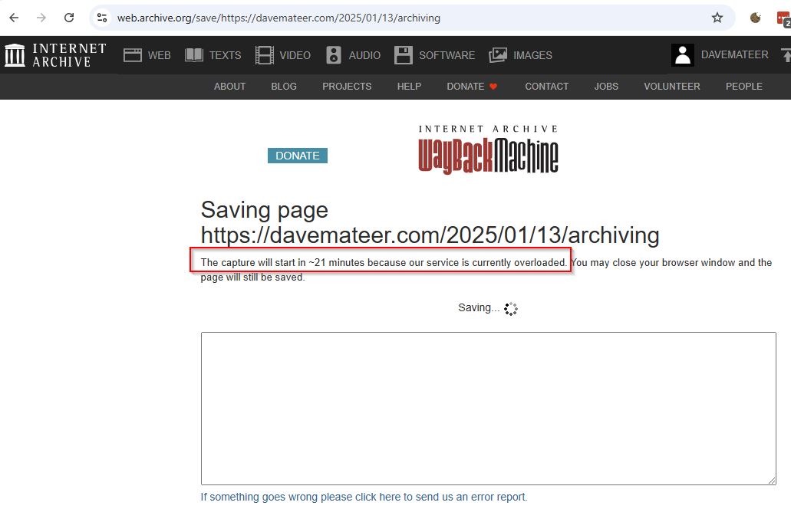
Task: Bookmark this page with star icon
Action: point(717,18)
